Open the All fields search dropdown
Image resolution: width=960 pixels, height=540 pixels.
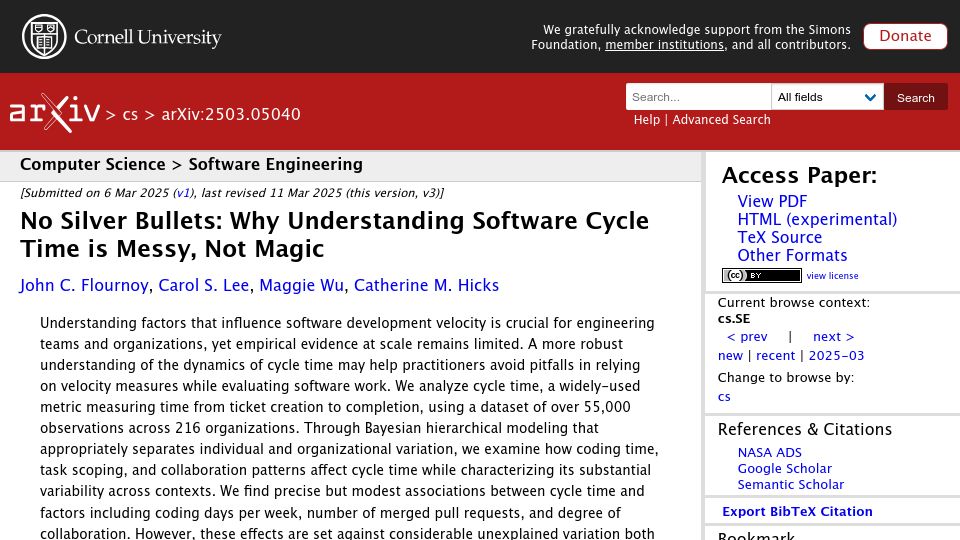[827, 97]
